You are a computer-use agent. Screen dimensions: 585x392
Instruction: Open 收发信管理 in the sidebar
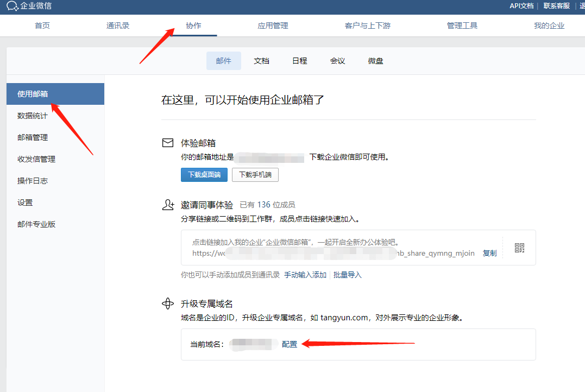36,159
